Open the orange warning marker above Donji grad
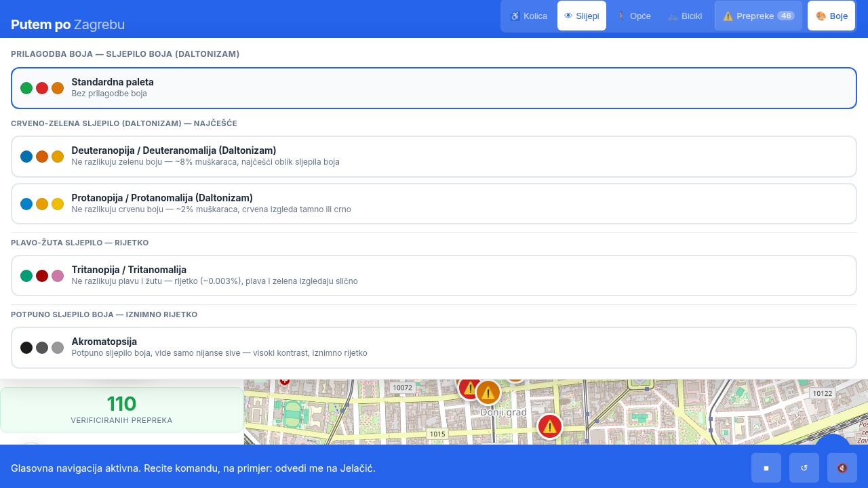The image size is (868, 488). [488, 392]
